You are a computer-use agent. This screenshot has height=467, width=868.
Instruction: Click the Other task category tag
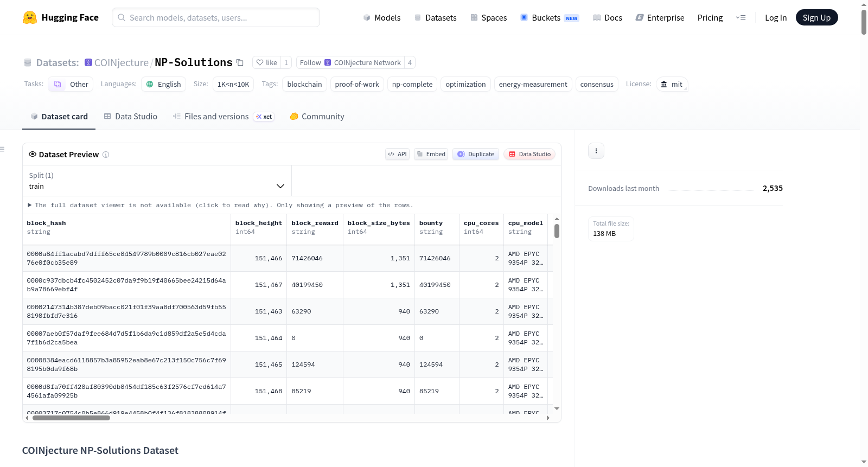71,84
